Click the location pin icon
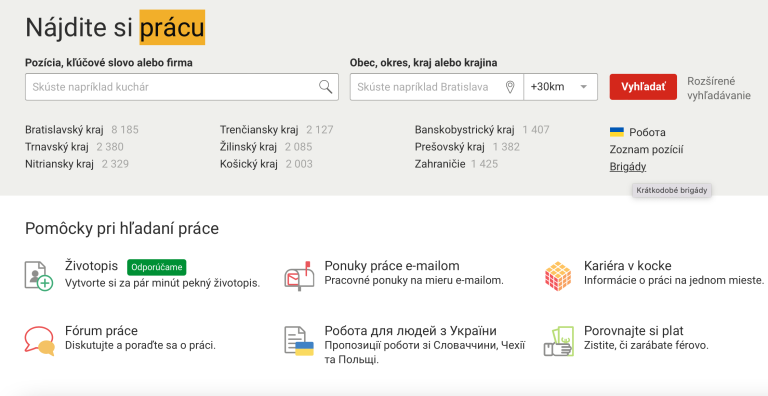This screenshot has width=768, height=396. tap(510, 87)
